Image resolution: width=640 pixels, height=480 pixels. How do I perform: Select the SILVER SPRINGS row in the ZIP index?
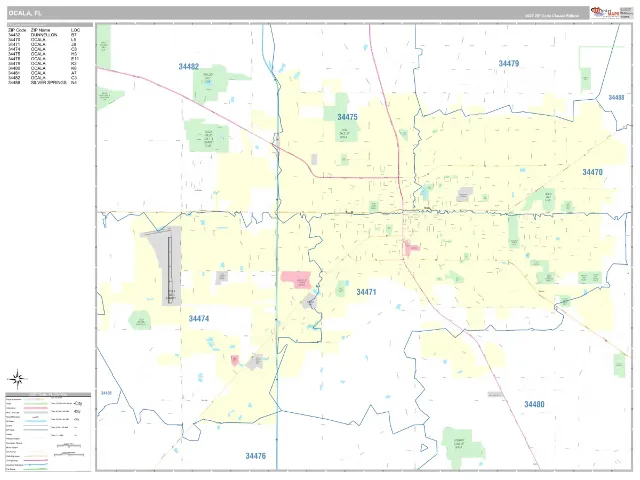(x=44, y=82)
